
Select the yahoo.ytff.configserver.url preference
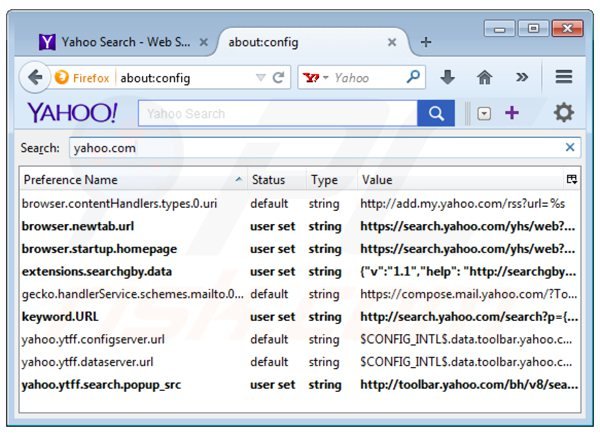300,339
